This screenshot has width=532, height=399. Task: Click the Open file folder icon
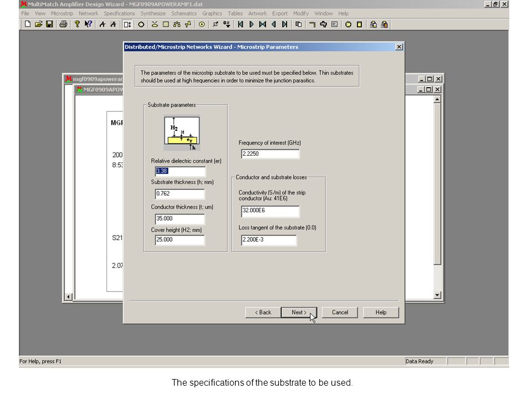coord(38,24)
